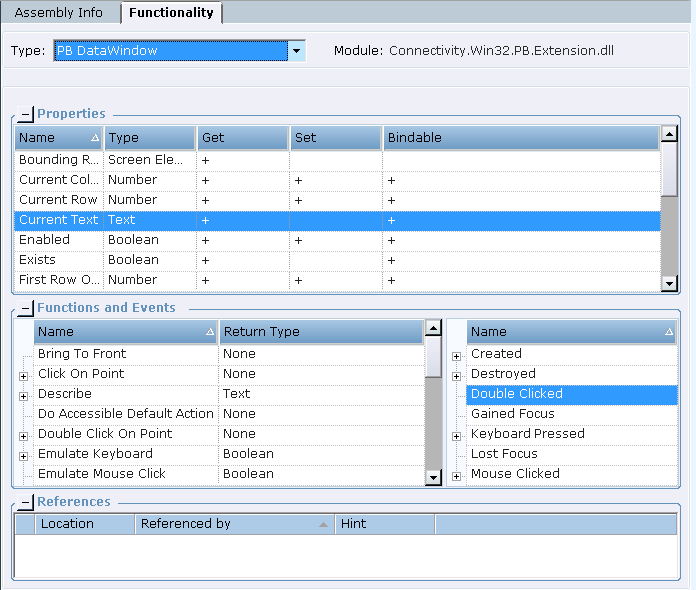Sort functions by Name column header
This screenshot has height=590, width=696.
click(126, 332)
